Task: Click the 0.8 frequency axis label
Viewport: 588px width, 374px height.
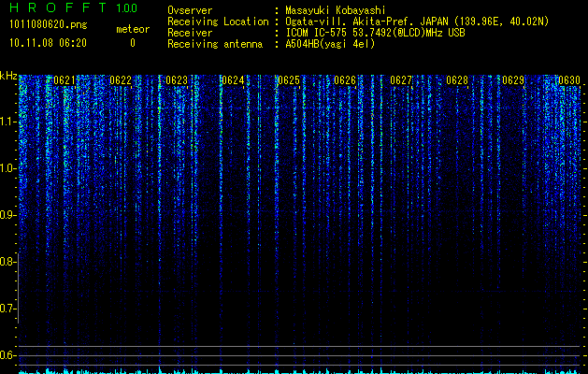Action: point(7,262)
